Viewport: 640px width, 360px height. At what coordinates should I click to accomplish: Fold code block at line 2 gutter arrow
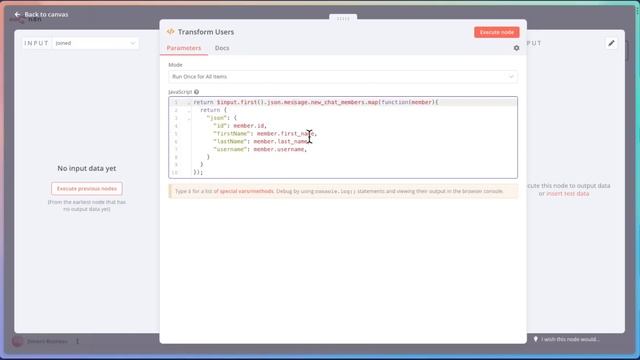coord(189,111)
